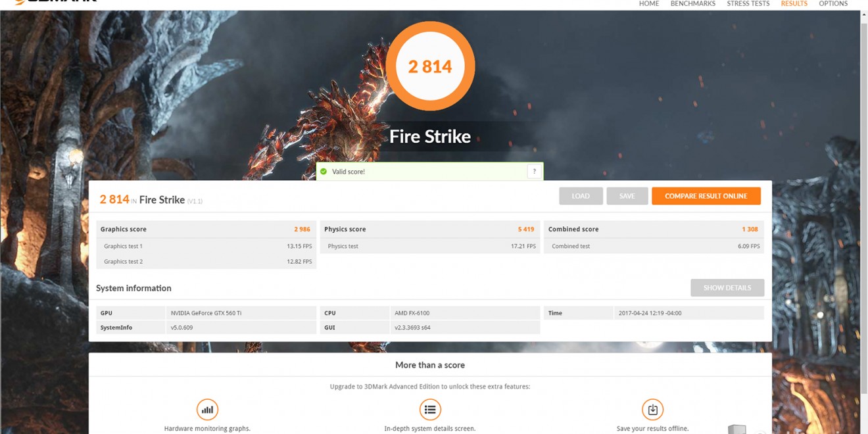Click the orange 2 814 score circle
Viewport: 868px width, 434px height.
tap(430, 66)
